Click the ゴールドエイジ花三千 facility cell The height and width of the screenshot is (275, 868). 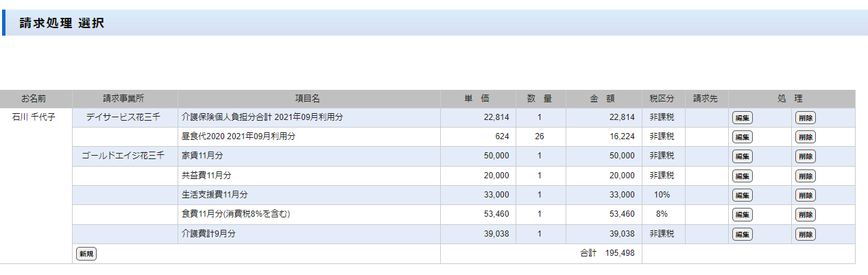pos(123,156)
